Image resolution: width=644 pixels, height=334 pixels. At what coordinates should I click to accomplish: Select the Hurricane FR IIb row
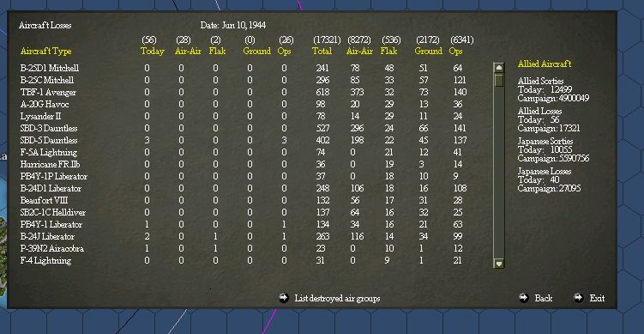point(244,164)
